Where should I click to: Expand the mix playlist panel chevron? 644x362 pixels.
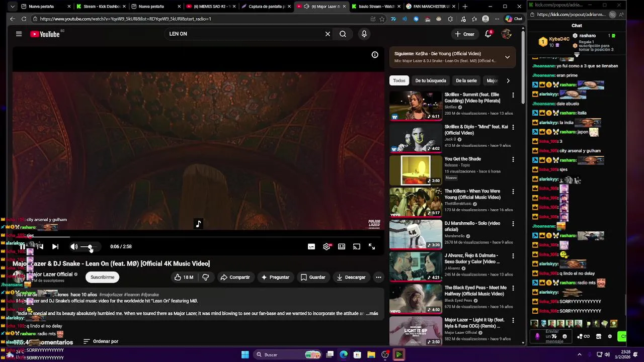(x=507, y=57)
